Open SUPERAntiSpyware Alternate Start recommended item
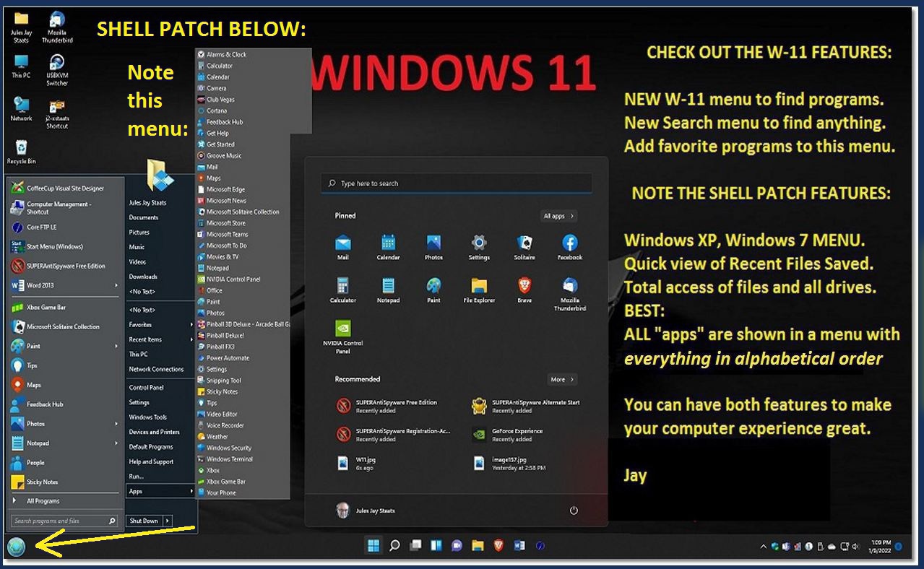The width and height of the screenshot is (924, 569). 526,406
